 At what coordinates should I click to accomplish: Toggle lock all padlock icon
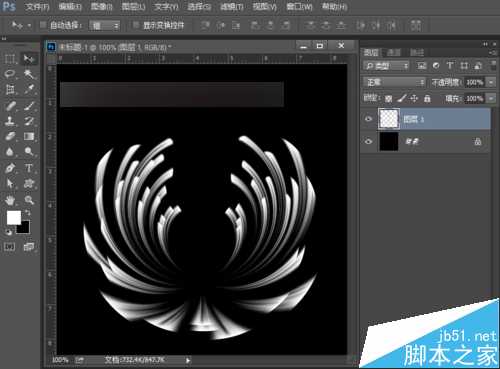[427, 98]
